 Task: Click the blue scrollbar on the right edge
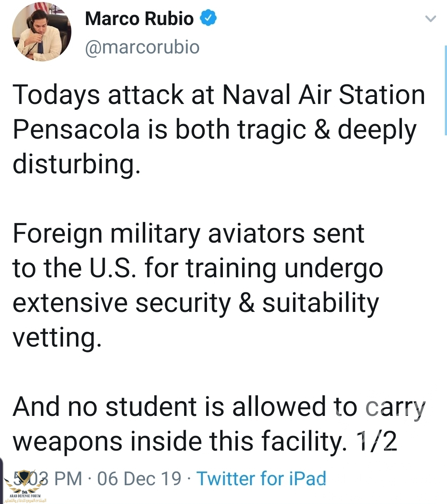point(445,90)
